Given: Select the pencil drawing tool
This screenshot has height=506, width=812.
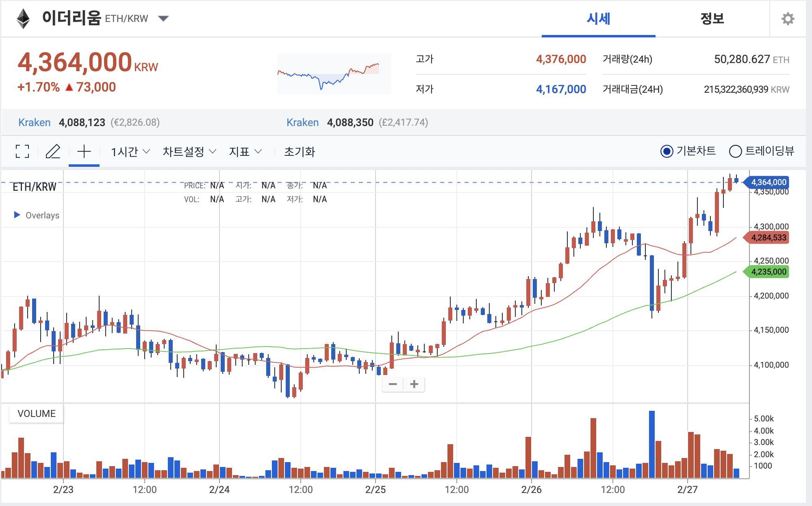Looking at the screenshot, I should point(53,151).
